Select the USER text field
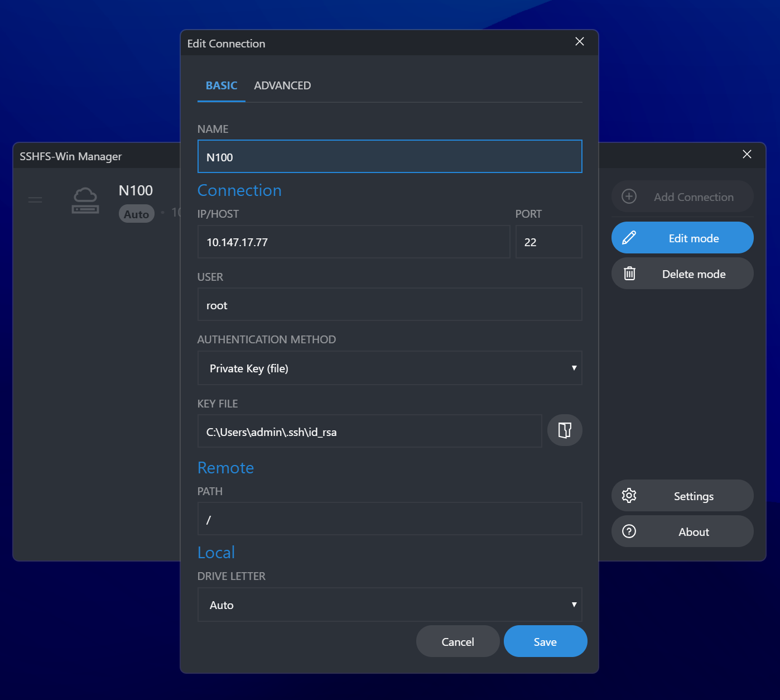Screen dimensions: 780x700 (x=390, y=305)
